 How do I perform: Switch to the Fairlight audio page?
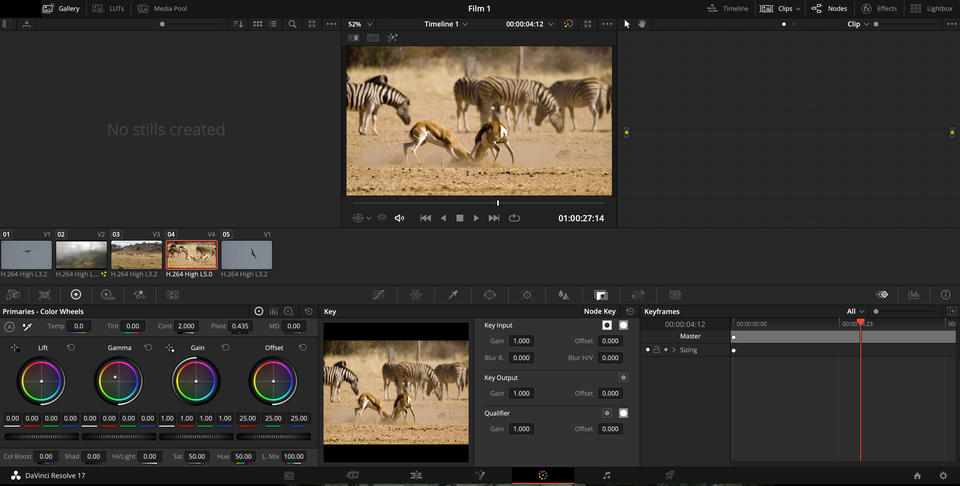point(607,475)
